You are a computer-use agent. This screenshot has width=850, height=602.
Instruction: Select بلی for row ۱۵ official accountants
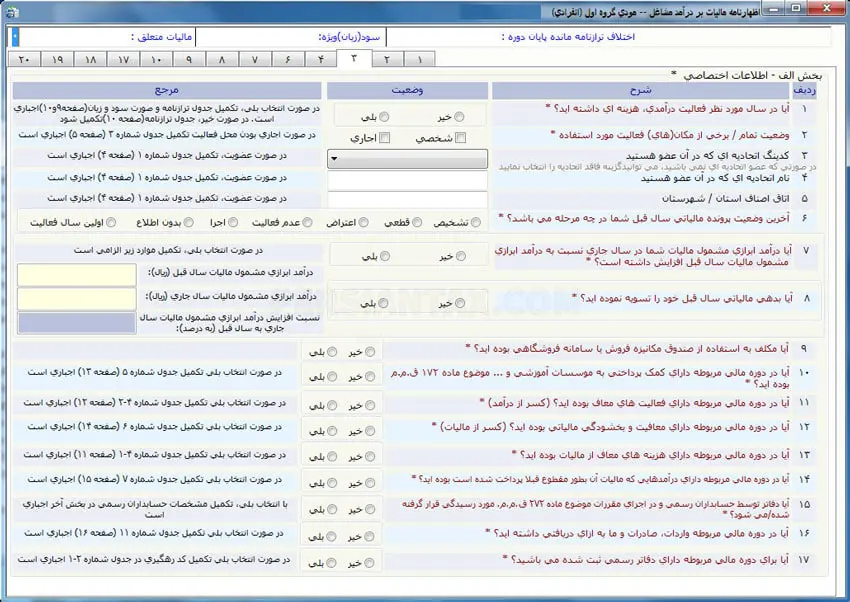click(x=332, y=509)
